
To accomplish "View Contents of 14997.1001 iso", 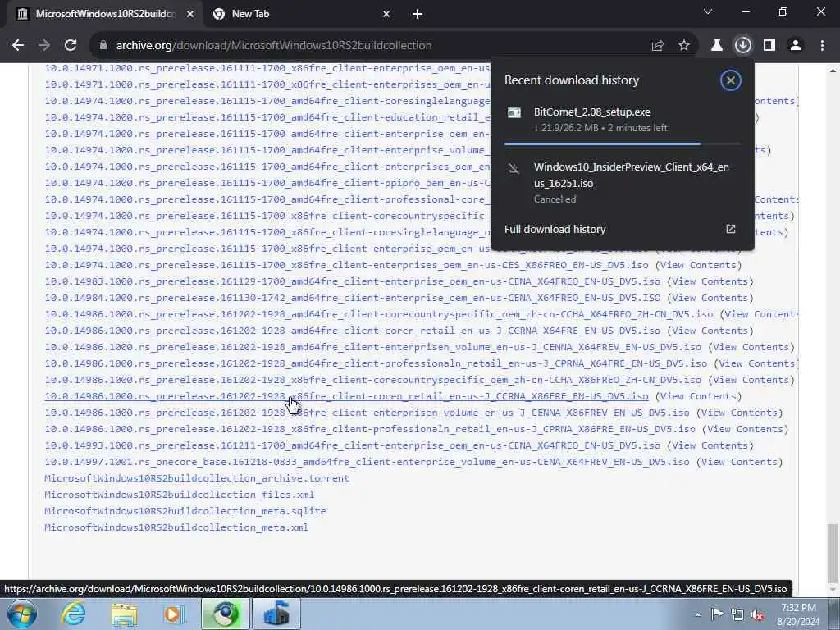I will pyautogui.click(x=739, y=462).
